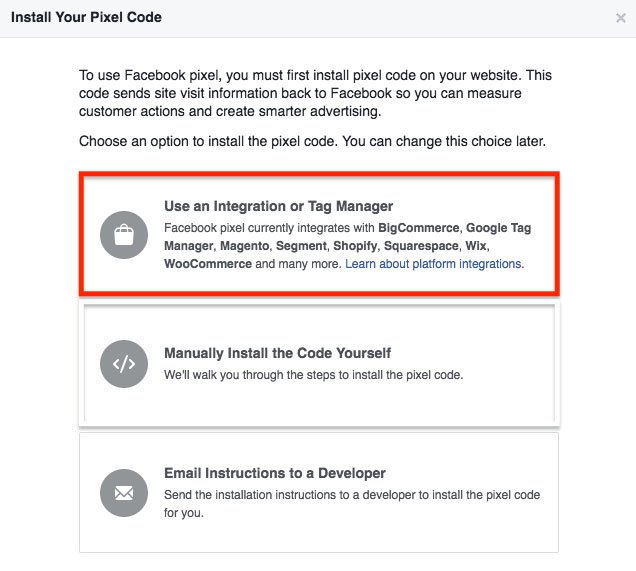Click the walk-through steps description text
This screenshot has height=571, width=636.
coord(314,375)
